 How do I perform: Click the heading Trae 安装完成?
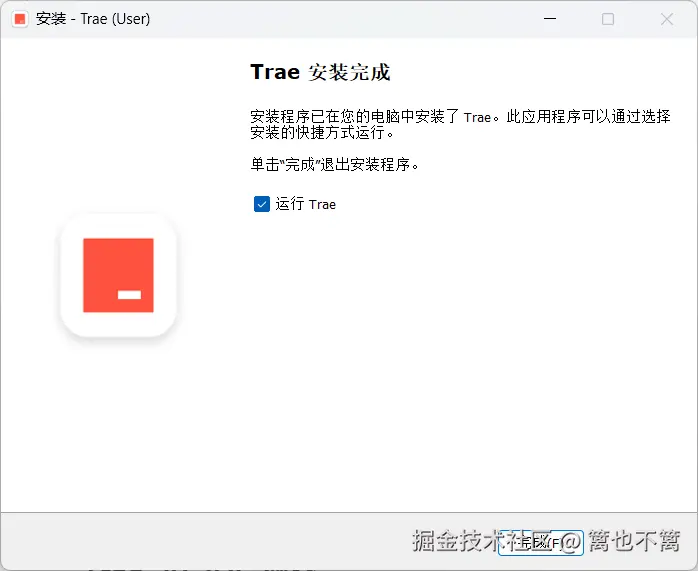coord(320,72)
